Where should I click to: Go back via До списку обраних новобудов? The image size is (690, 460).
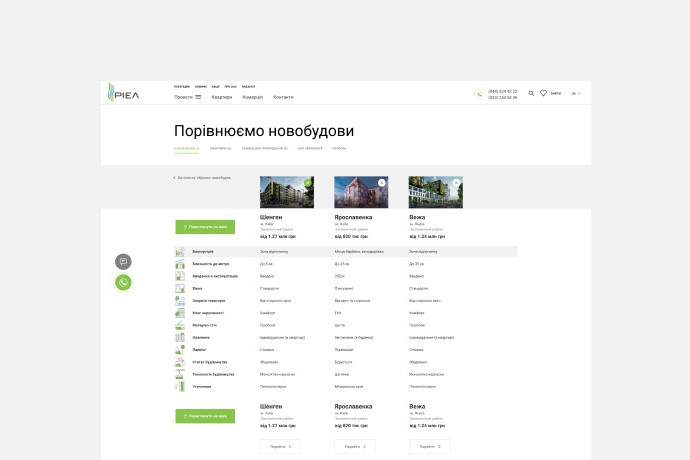pyautogui.click(x=203, y=177)
